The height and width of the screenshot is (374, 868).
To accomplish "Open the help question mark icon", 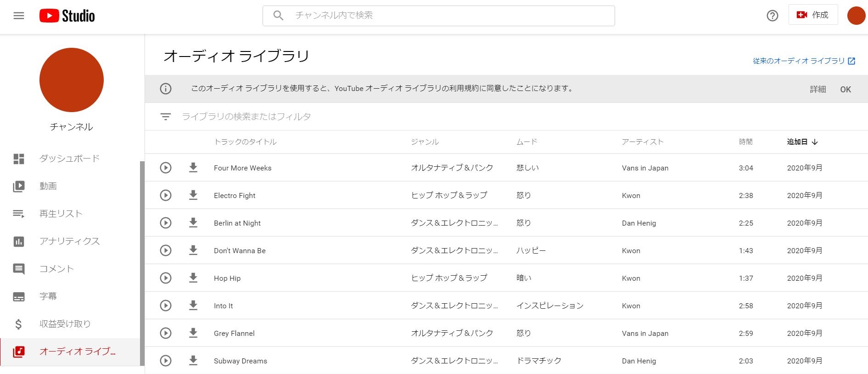I will (773, 16).
